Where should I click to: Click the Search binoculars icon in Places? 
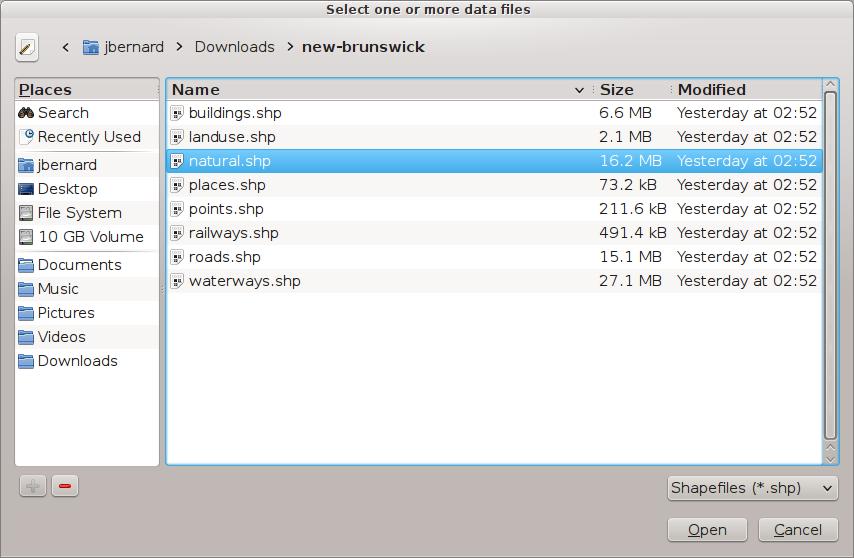[x=26, y=113]
